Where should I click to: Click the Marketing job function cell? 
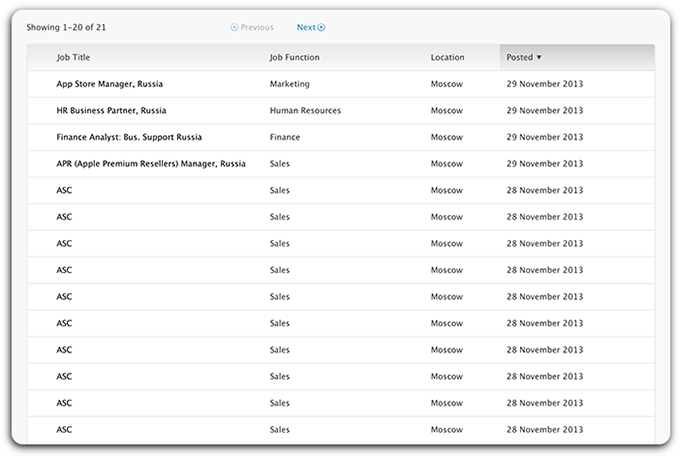pos(290,84)
